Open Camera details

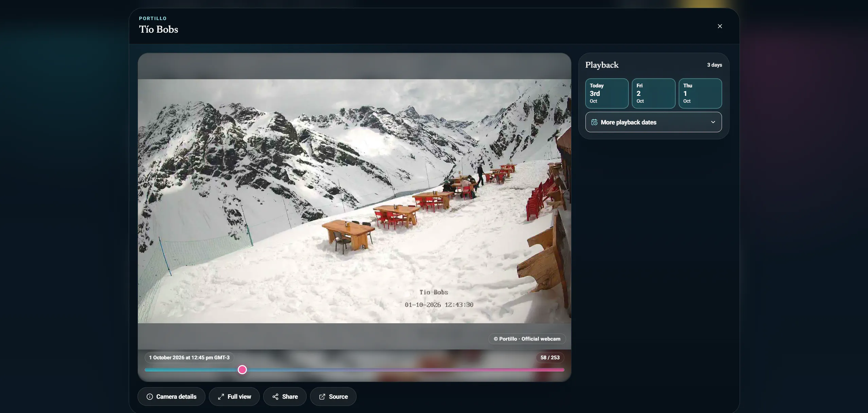pos(171,397)
